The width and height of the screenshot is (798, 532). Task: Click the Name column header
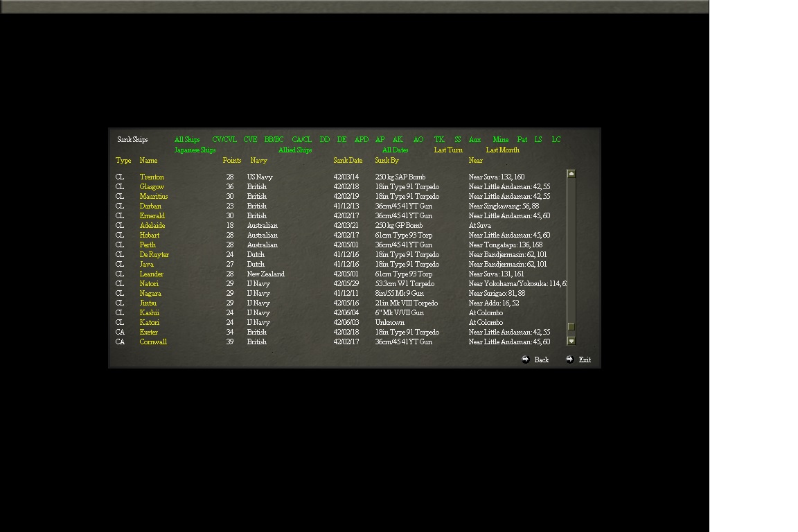click(x=148, y=160)
